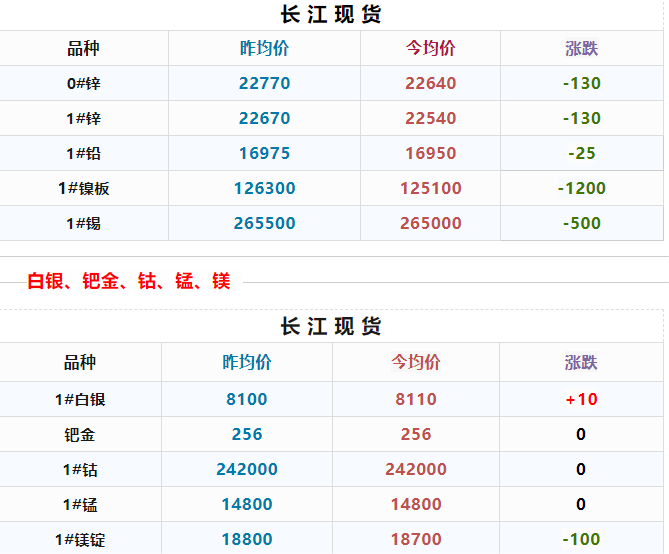669x554 pixels.
Task: Click the 1#镍板 product name
Action: pyautogui.click(x=83, y=189)
